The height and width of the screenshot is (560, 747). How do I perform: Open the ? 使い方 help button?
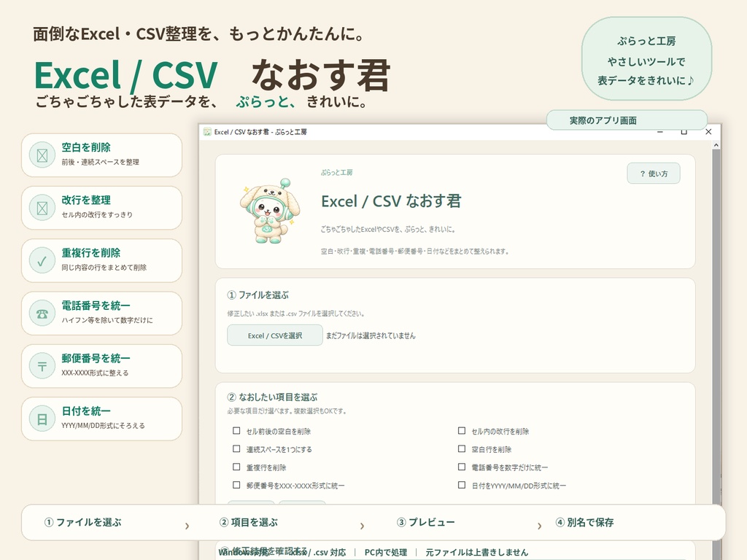click(x=654, y=174)
